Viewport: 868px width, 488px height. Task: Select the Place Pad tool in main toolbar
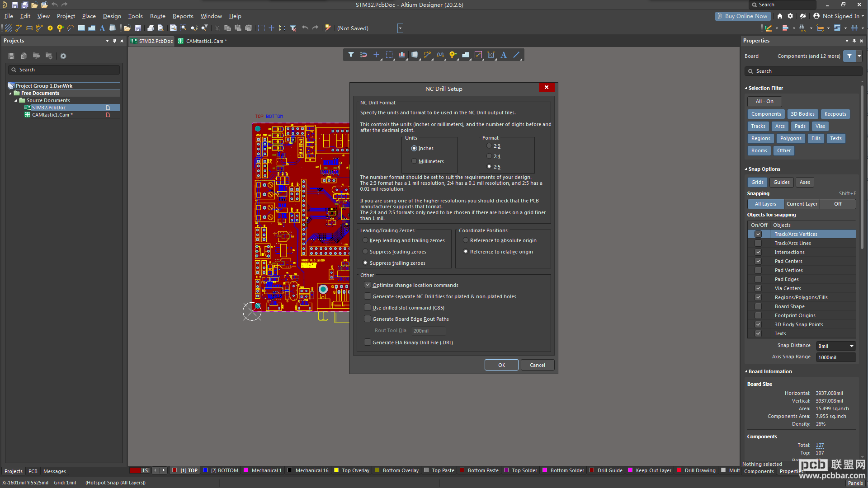[x=50, y=28]
